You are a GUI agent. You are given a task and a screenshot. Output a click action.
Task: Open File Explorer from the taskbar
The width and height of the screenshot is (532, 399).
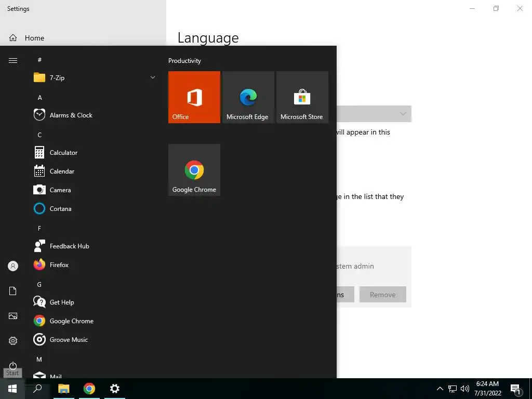pos(64,389)
